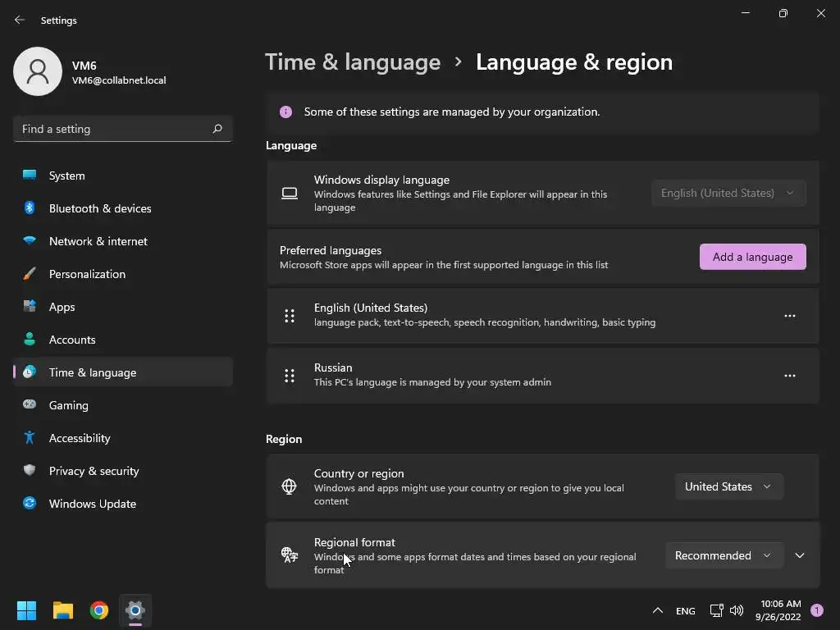Viewport: 840px width, 630px height.
Task: Click the network tray icon
Action: coord(716,610)
